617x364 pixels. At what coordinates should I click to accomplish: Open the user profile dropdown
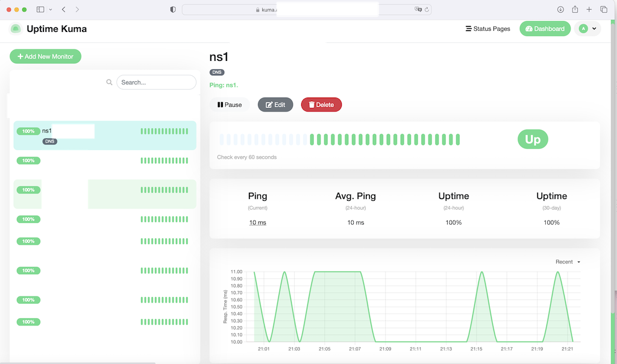click(587, 29)
